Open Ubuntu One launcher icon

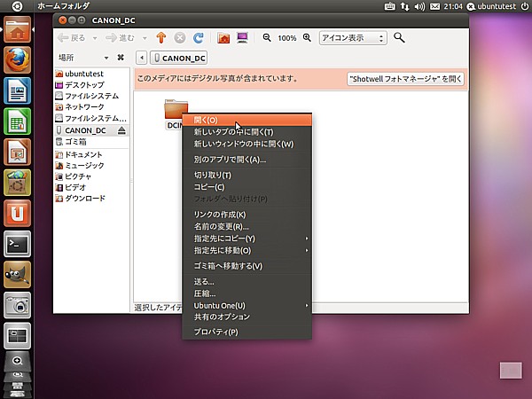(x=18, y=213)
